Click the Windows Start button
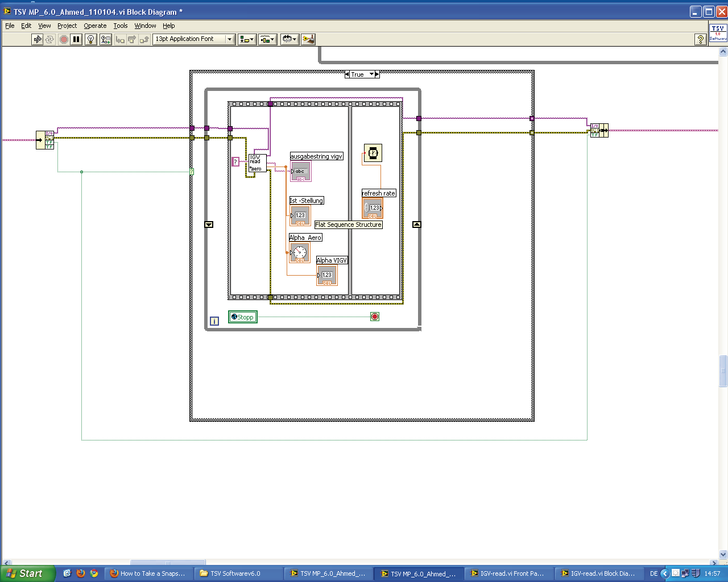Viewport: 728px width, 582px height. 28,573
